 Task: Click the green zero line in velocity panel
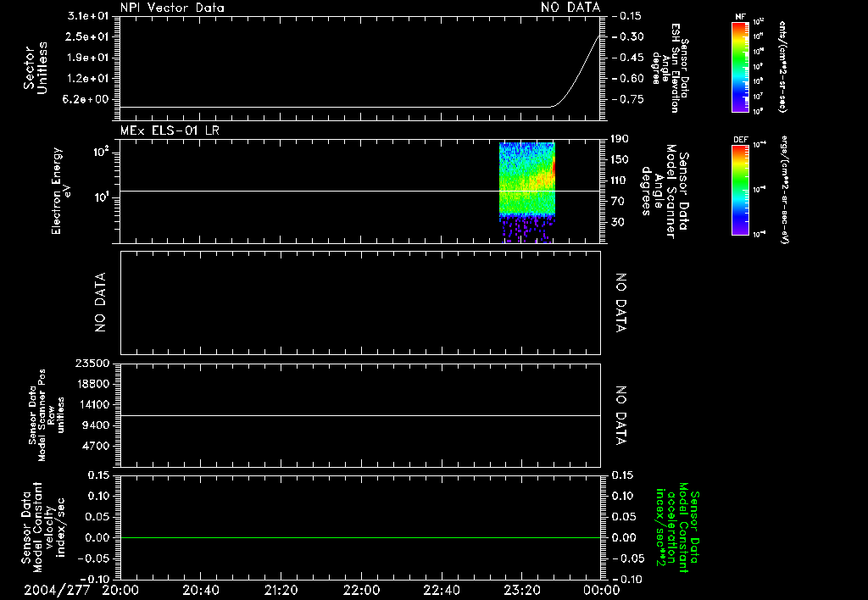(360, 537)
